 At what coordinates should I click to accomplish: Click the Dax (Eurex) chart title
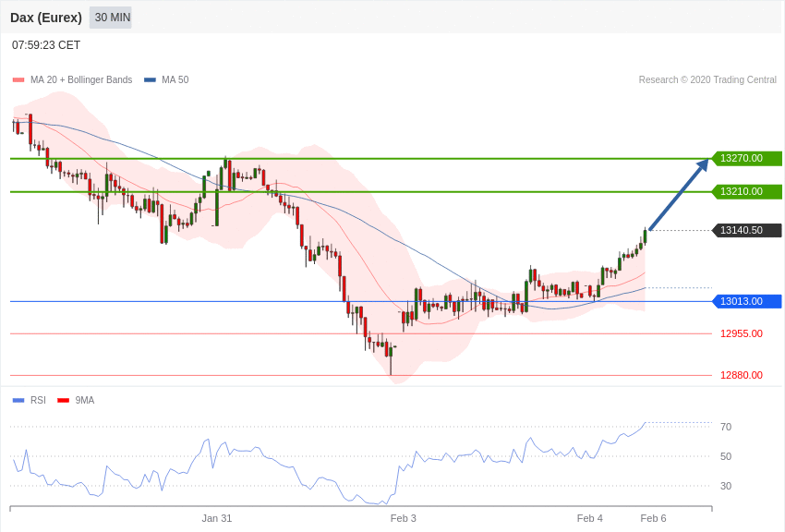tap(46, 18)
